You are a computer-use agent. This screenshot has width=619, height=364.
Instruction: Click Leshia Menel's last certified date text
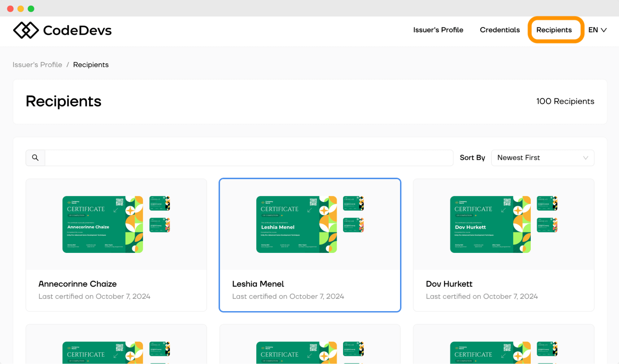[288, 297]
